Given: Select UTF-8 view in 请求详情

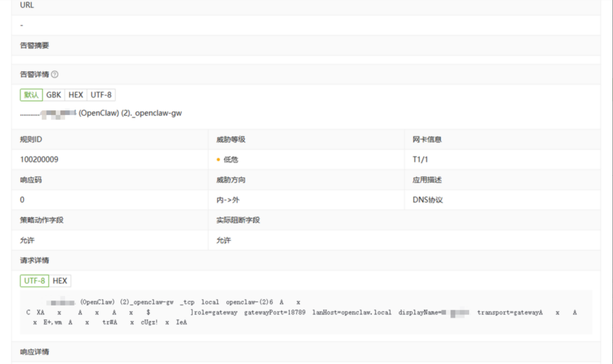Looking at the screenshot, I should pos(34,280).
